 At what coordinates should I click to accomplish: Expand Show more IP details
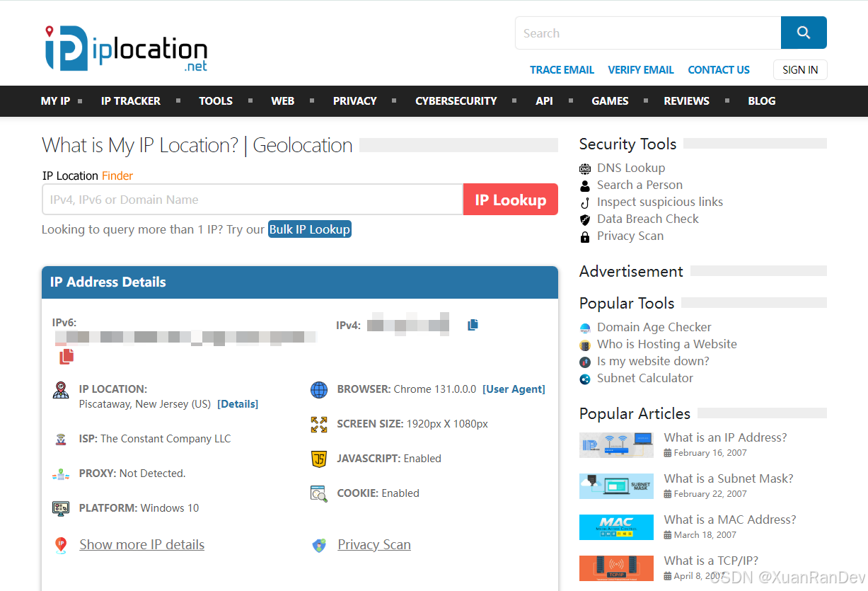(x=141, y=544)
